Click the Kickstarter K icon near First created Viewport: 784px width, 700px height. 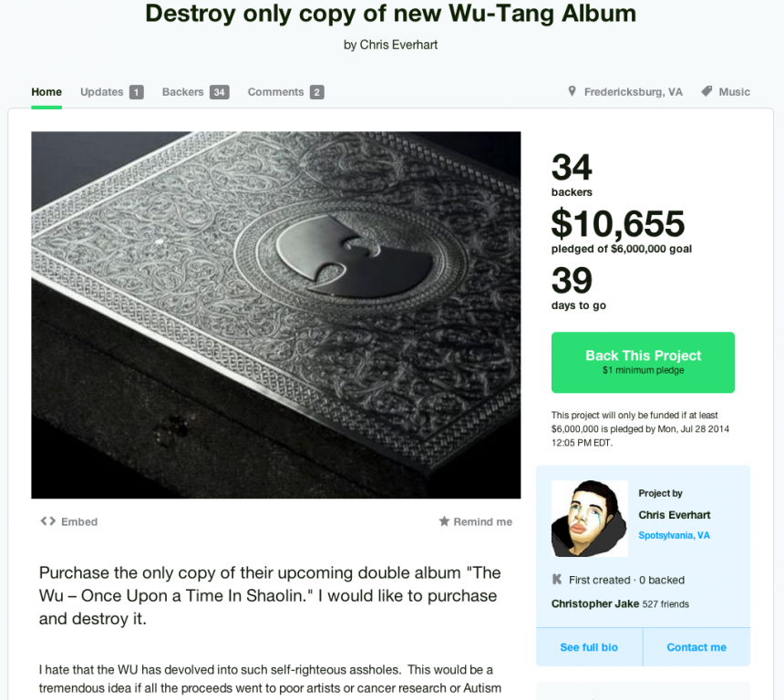(556, 580)
